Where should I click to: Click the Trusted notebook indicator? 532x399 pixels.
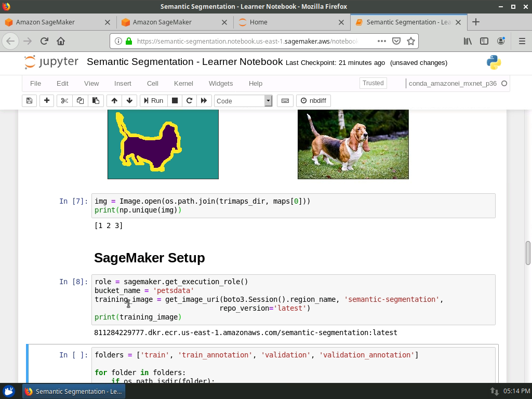pyautogui.click(x=373, y=83)
